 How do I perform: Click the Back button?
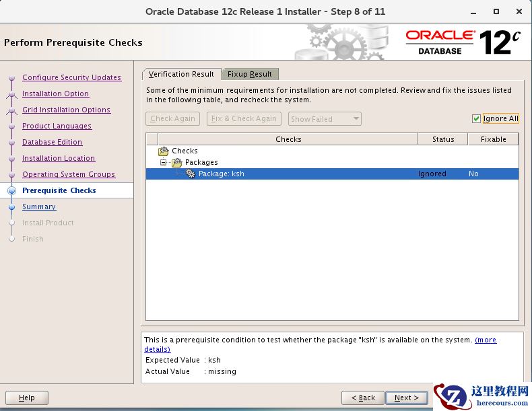(x=363, y=398)
